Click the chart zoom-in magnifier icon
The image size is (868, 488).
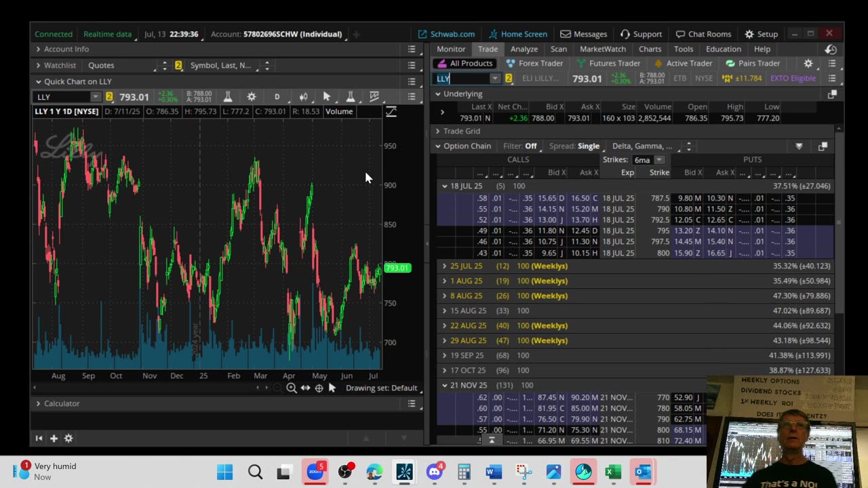pyautogui.click(x=291, y=388)
